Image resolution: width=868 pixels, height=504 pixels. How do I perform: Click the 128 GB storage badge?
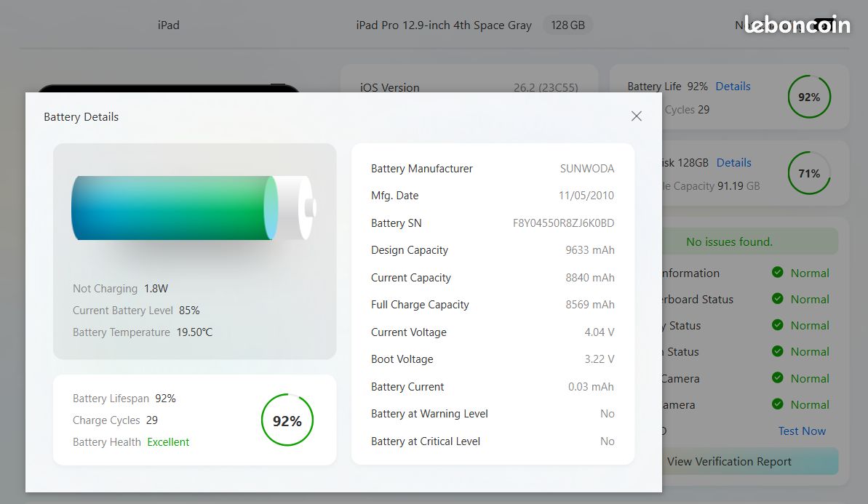pyautogui.click(x=568, y=25)
